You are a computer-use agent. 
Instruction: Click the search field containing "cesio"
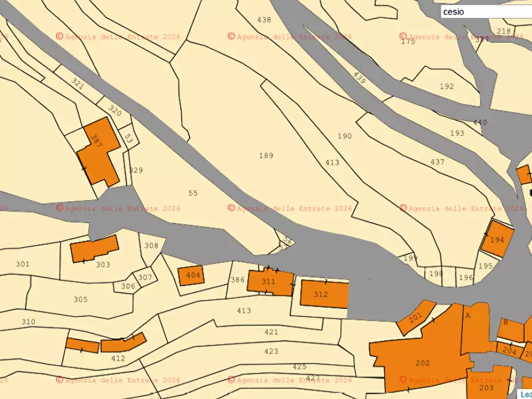tap(486, 11)
